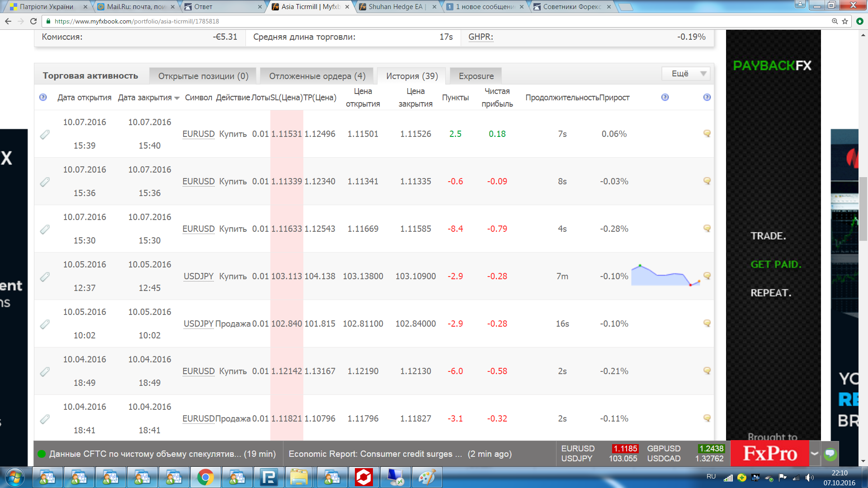Click the GHPR label link
Screen dimensions: 868x488
[481, 37]
